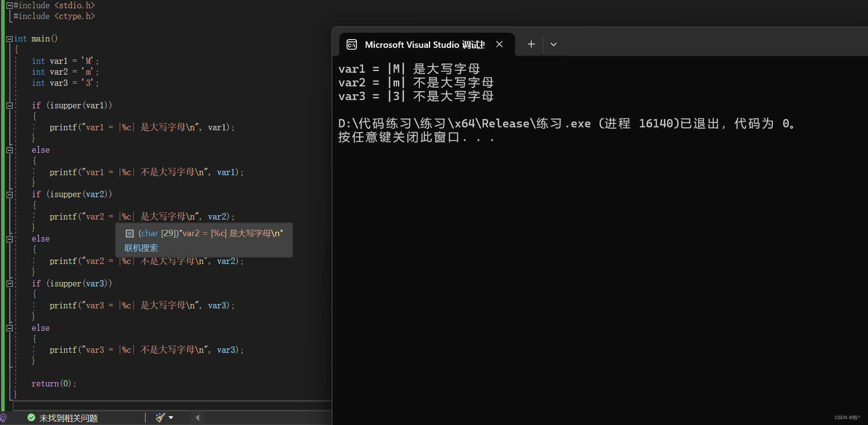
Task: Select the Microsoft Visual Studio 调试 console tab
Action: pyautogui.click(x=427, y=45)
